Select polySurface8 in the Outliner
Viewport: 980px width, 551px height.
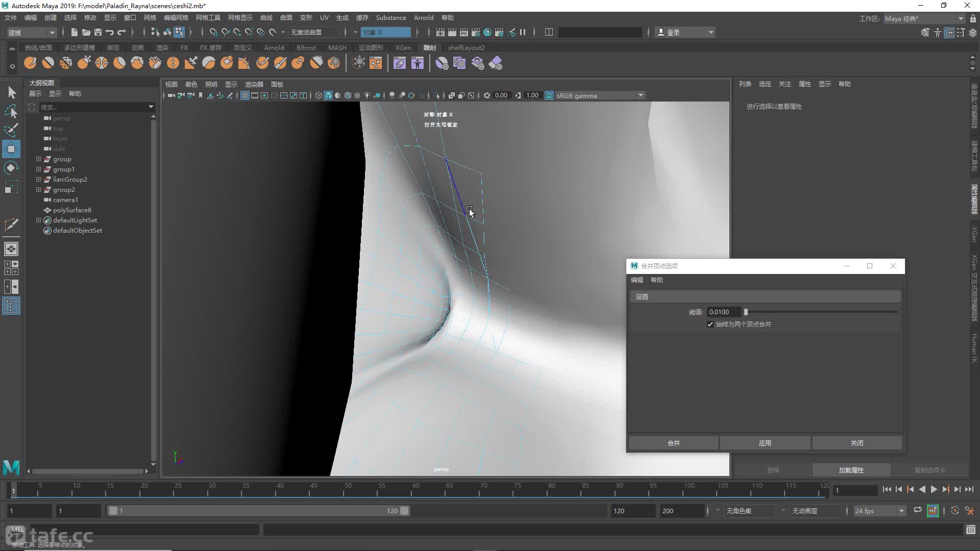72,210
